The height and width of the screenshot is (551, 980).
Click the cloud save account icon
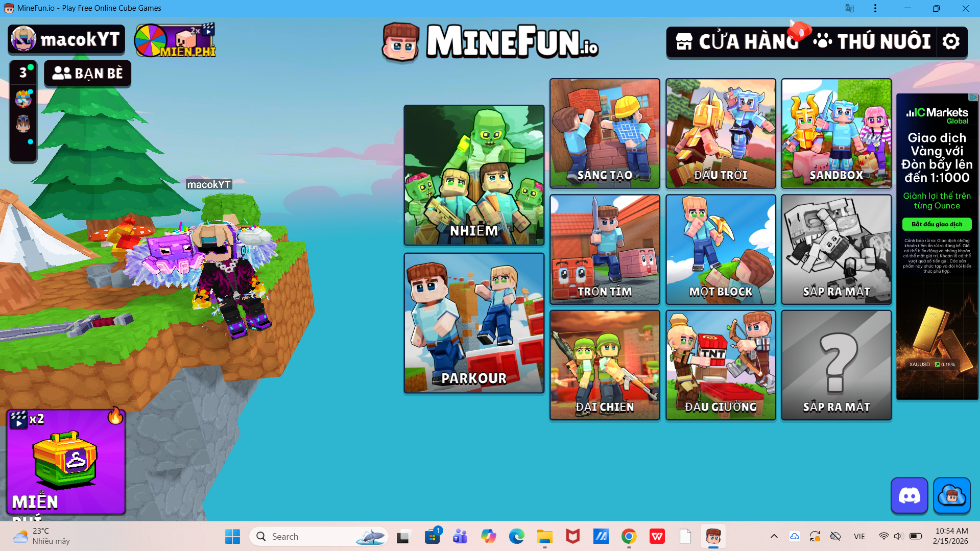pos(951,495)
